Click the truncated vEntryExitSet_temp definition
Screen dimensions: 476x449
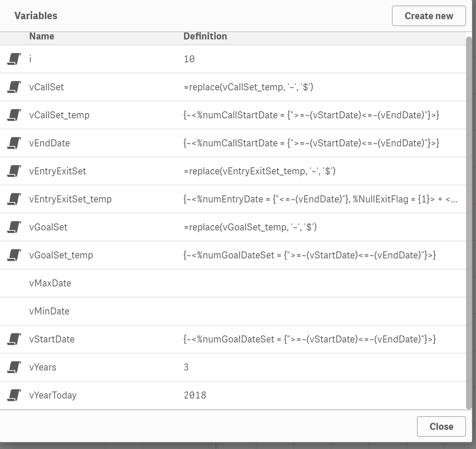click(x=321, y=199)
